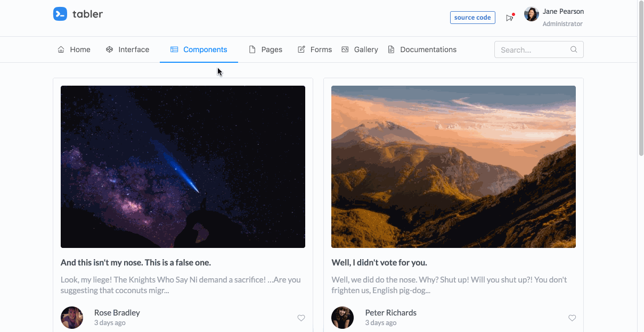The height and width of the screenshot is (332, 644).
Task: Click the source code button
Action: click(x=472, y=18)
